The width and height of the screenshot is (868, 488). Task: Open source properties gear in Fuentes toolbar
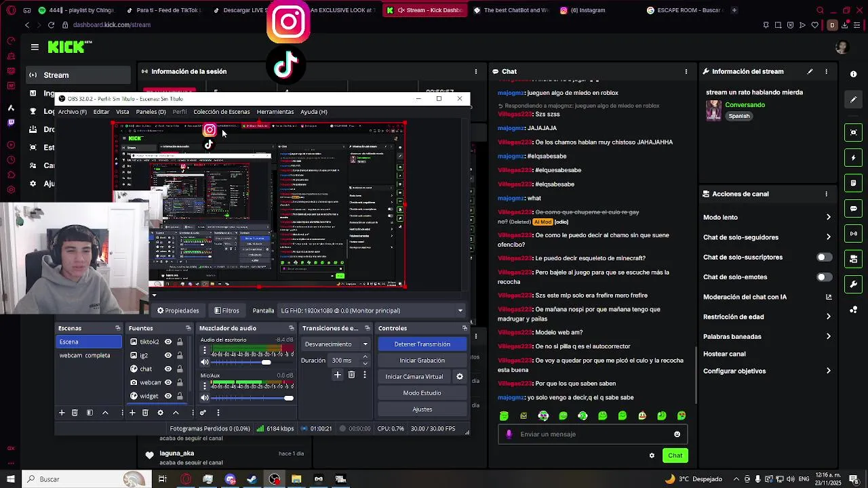coord(161,413)
